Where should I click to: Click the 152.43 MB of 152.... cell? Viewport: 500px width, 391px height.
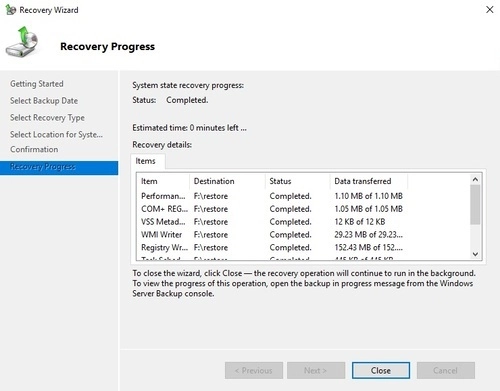coord(369,248)
